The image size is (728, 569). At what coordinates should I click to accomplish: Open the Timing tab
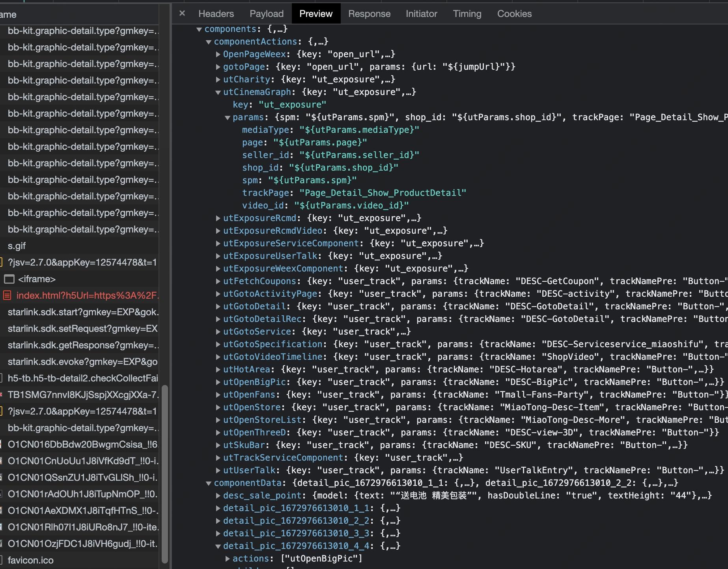(467, 14)
